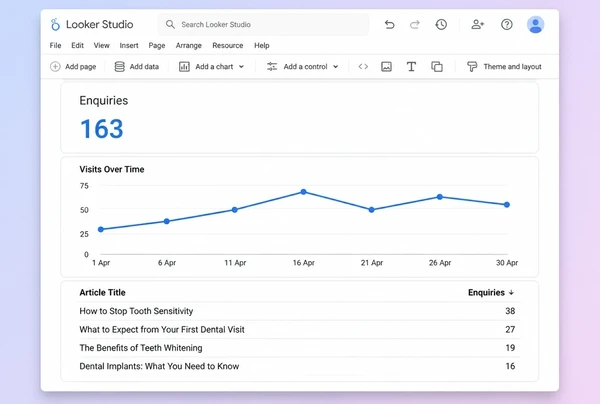Viewport: 600px width, 404px height.
Task: Click the redo arrow icon
Action: 415,24
